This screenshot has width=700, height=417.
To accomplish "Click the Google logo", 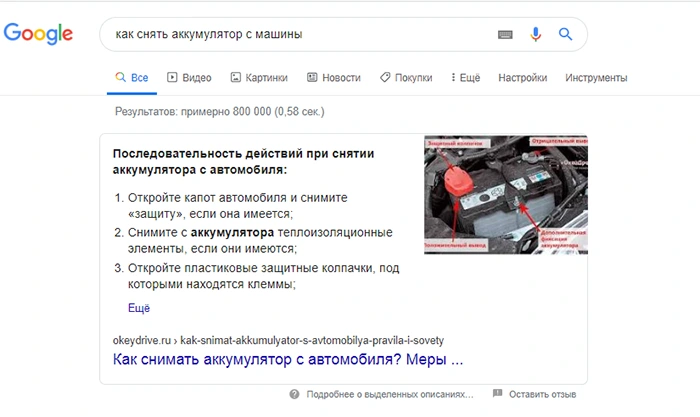I will tap(38, 33).
